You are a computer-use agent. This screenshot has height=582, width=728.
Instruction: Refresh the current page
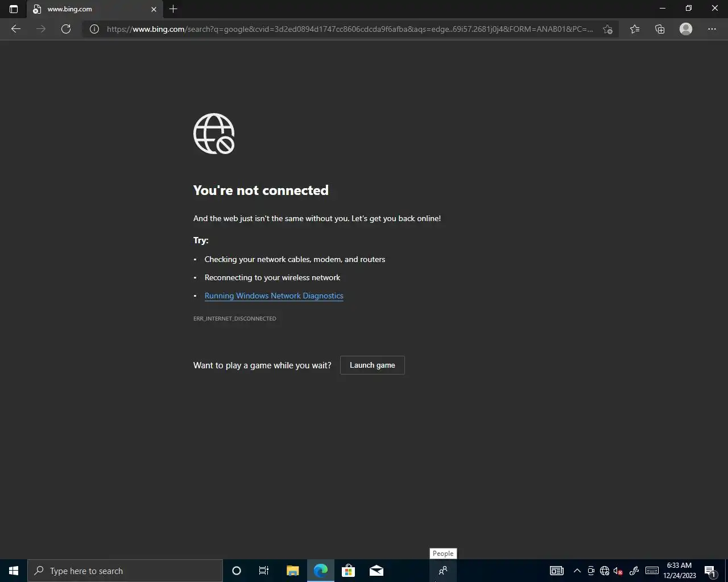(66, 29)
